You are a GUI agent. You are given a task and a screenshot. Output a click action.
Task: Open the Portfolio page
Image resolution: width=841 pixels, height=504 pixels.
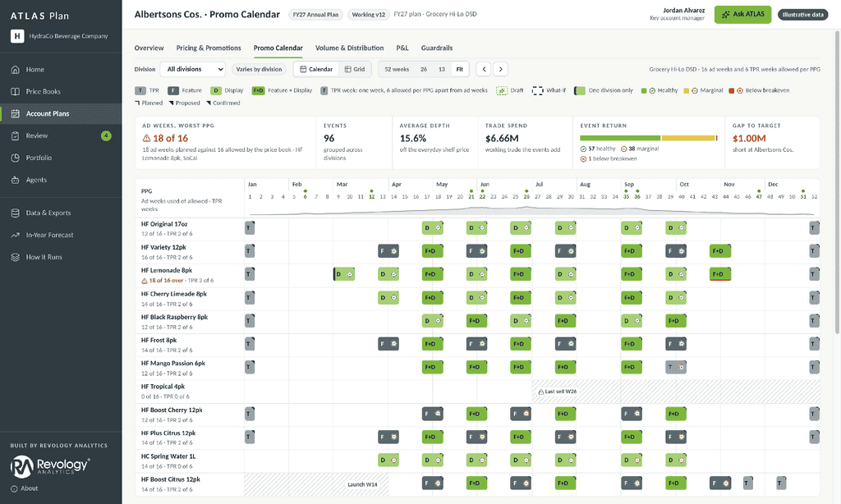[x=61, y=158]
